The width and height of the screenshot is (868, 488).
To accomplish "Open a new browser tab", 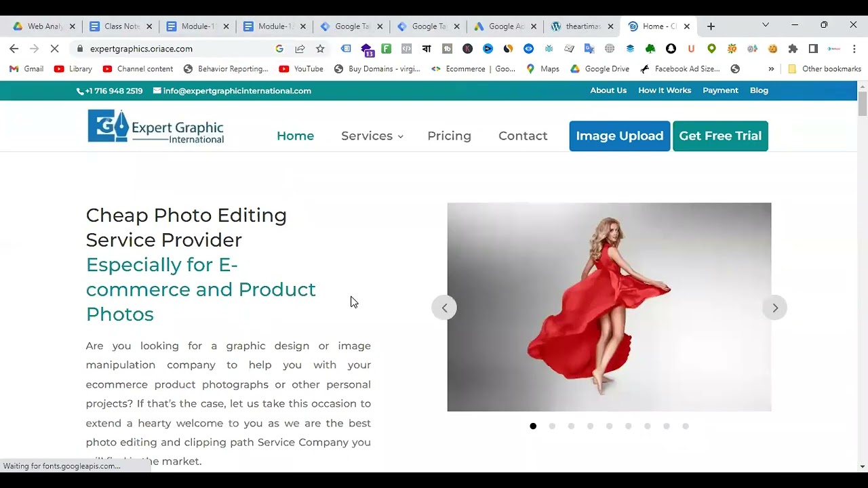I will click(711, 26).
